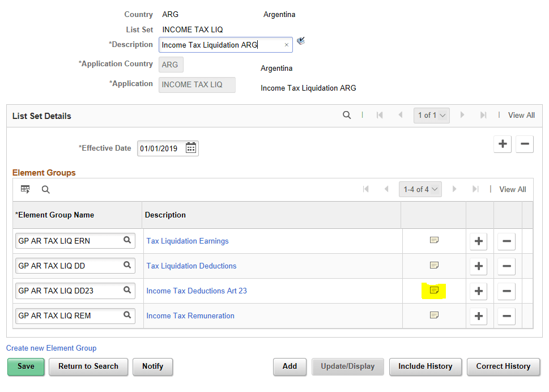Go to first List Set Details row
The height and width of the screenshot is (392, 549).
coord(380,115)
